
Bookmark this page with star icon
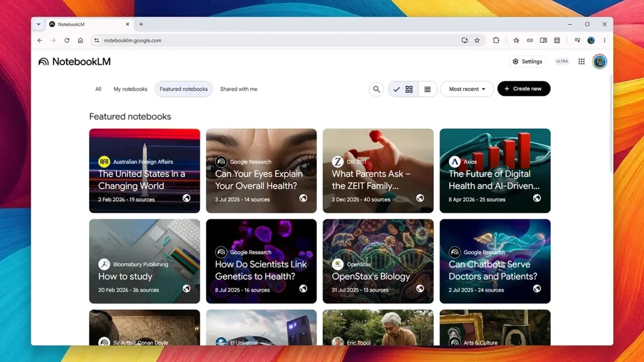click(x=477, y=40)
